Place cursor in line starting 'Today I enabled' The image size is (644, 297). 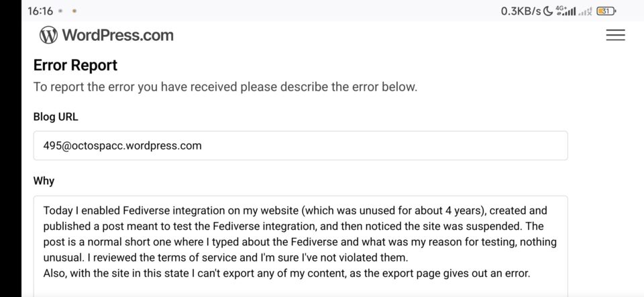[295, 211]
